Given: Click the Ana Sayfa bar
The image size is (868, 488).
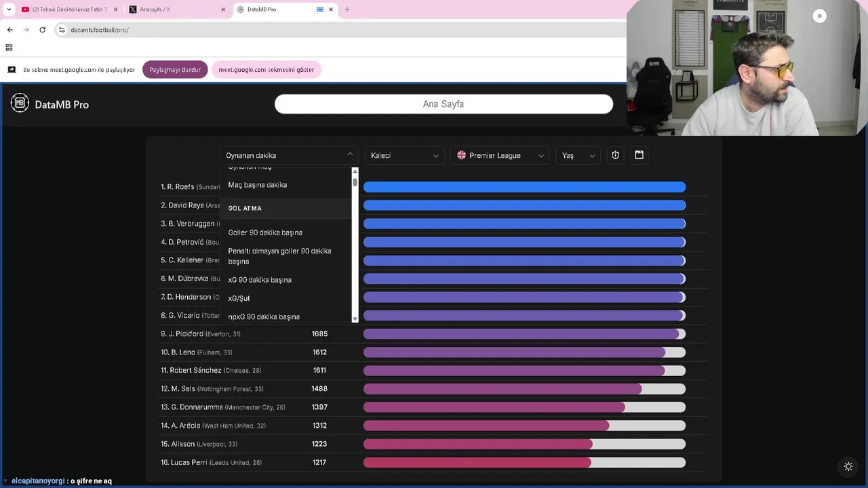Looking at the screenshot, I should click(x=443, y=104).
